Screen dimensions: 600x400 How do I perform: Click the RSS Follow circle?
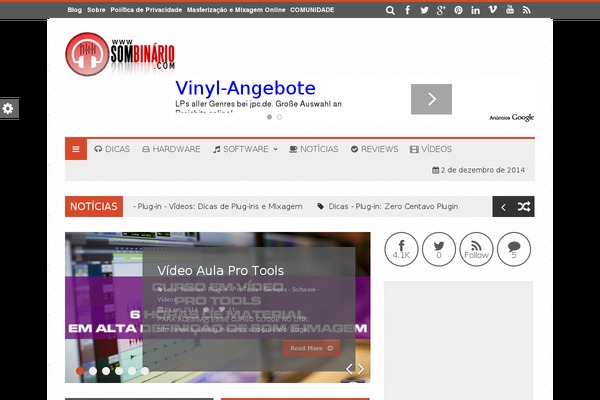(x=476, y=249)
